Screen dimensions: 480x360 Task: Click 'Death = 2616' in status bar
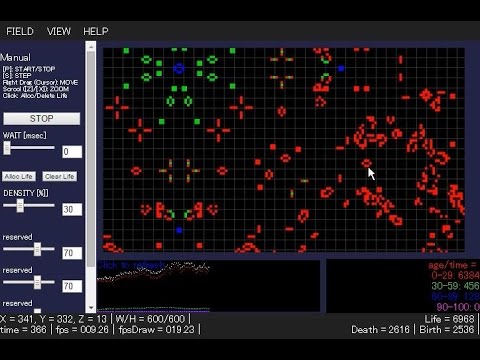pos(380,330)
